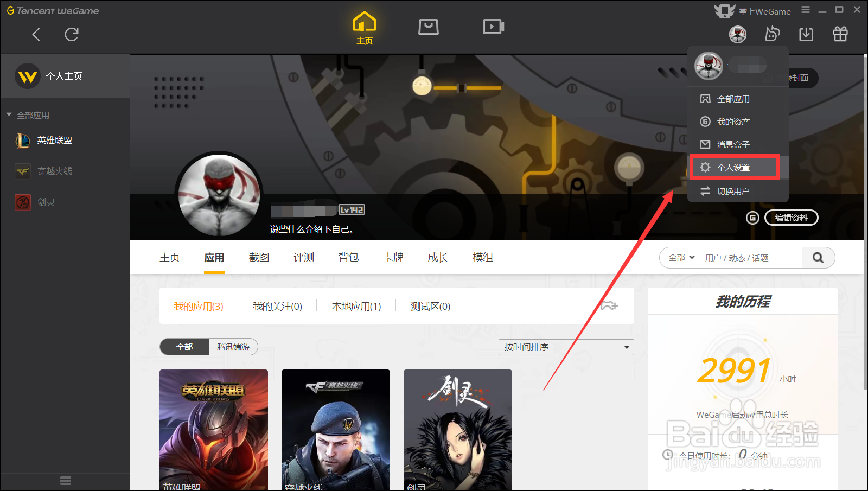Switch to the 卡牌 profile tab

pyautogui.click(x=393, y=258)
